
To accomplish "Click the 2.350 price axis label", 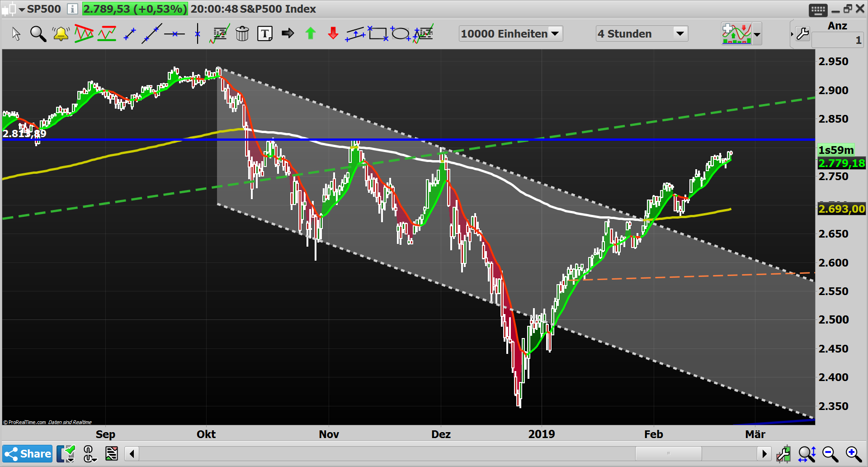I will pos(834,406).
